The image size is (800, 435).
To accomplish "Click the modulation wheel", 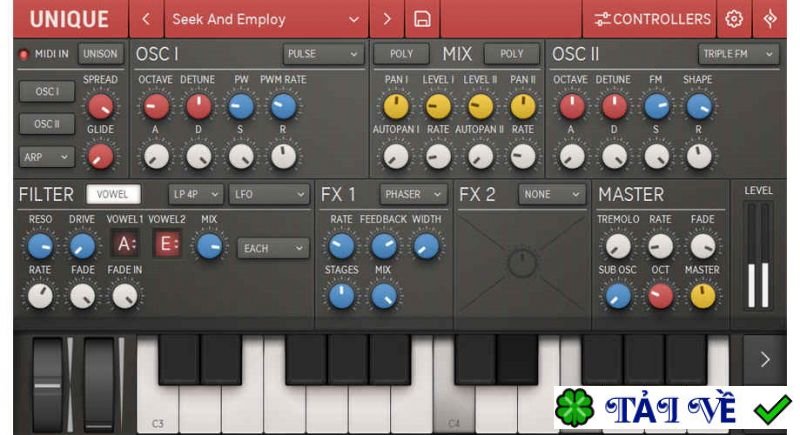I will 98,385.
